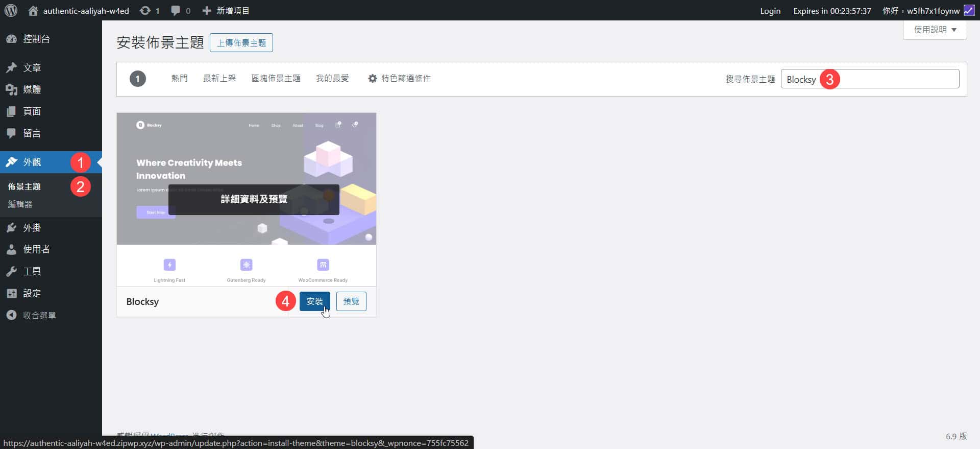Click the 使用者 user icon

(x=11, y=249)
